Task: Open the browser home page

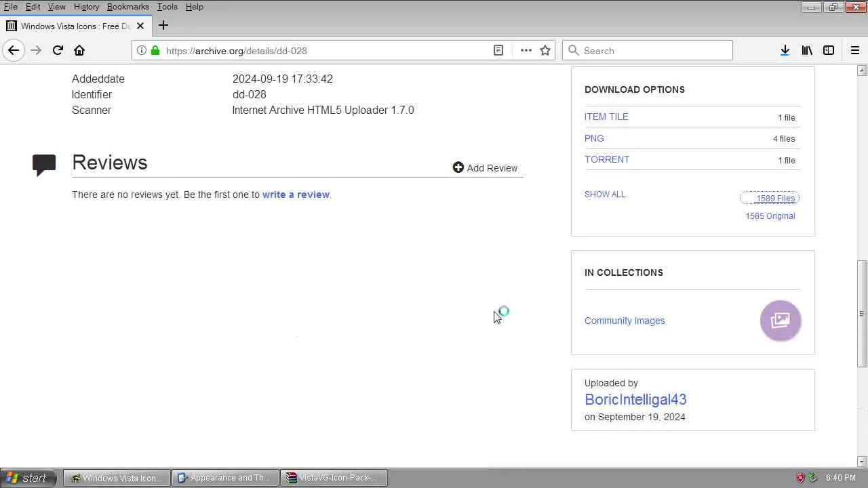Action: 79,50
